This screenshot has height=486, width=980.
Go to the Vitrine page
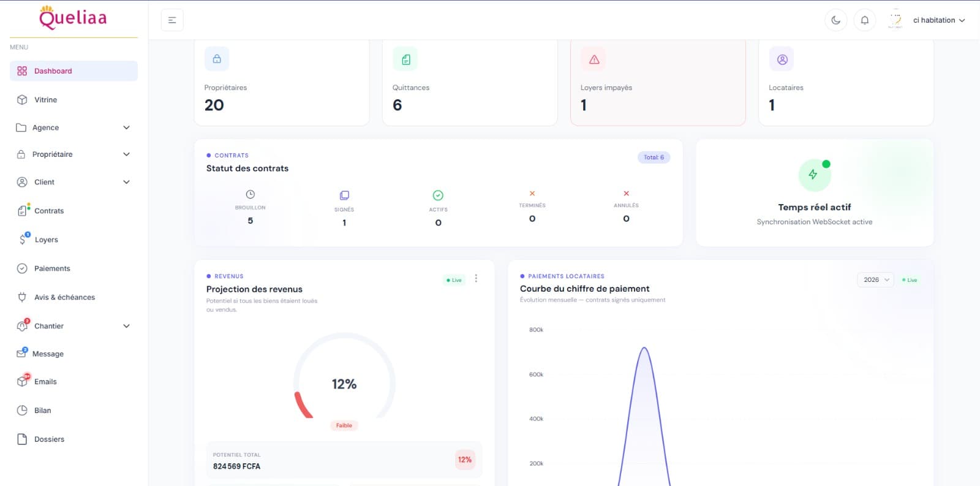73,100
